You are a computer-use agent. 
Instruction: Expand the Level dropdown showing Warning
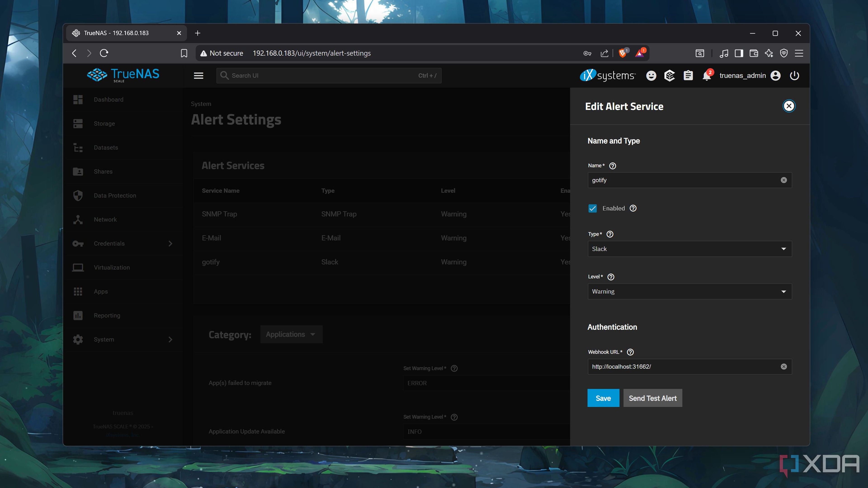click(689, 291)
